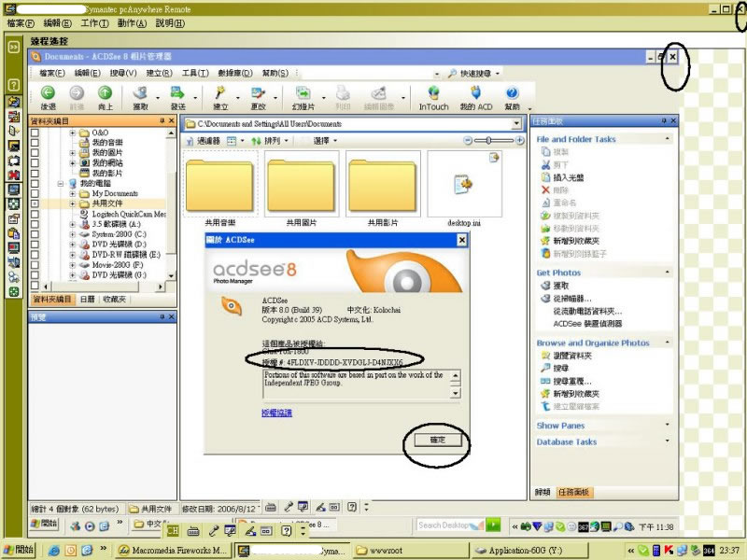
Task: Expand the My Documents tree node
Action: pos(72,193)
